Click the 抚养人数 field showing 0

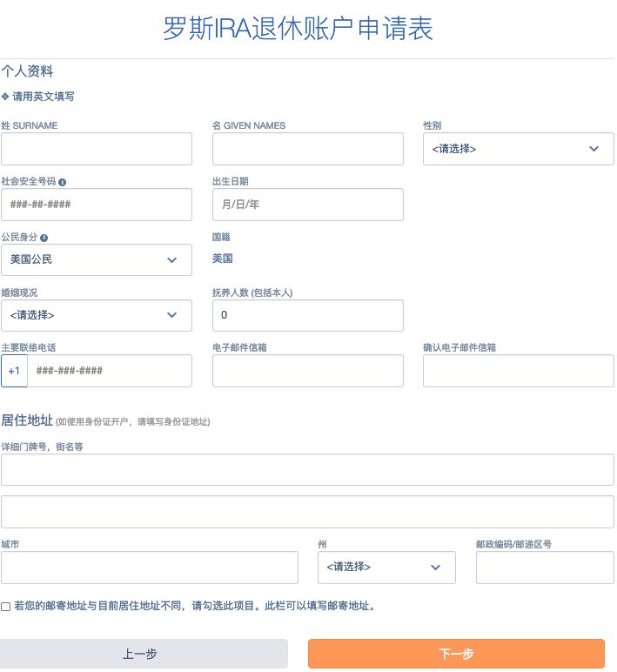click(x=308, y=315)
